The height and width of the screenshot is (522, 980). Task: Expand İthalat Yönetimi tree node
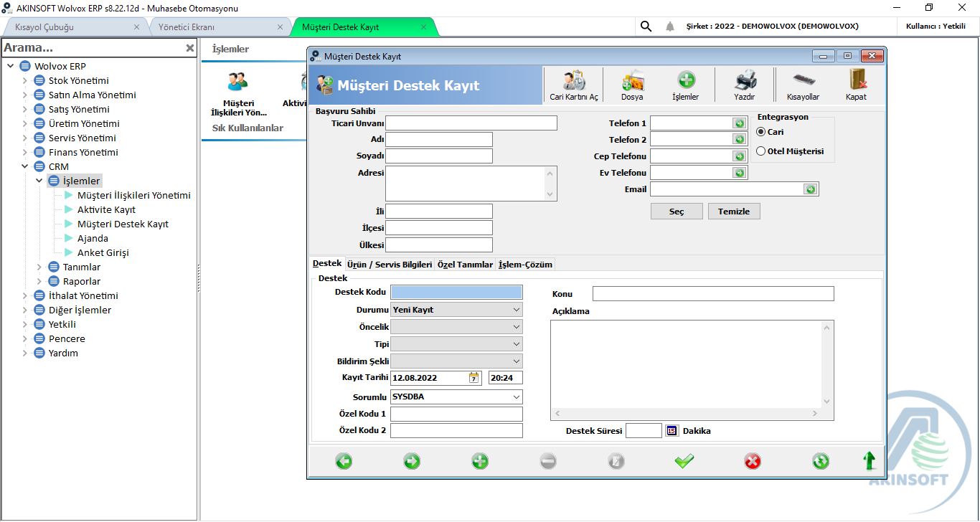coord(24,295)
